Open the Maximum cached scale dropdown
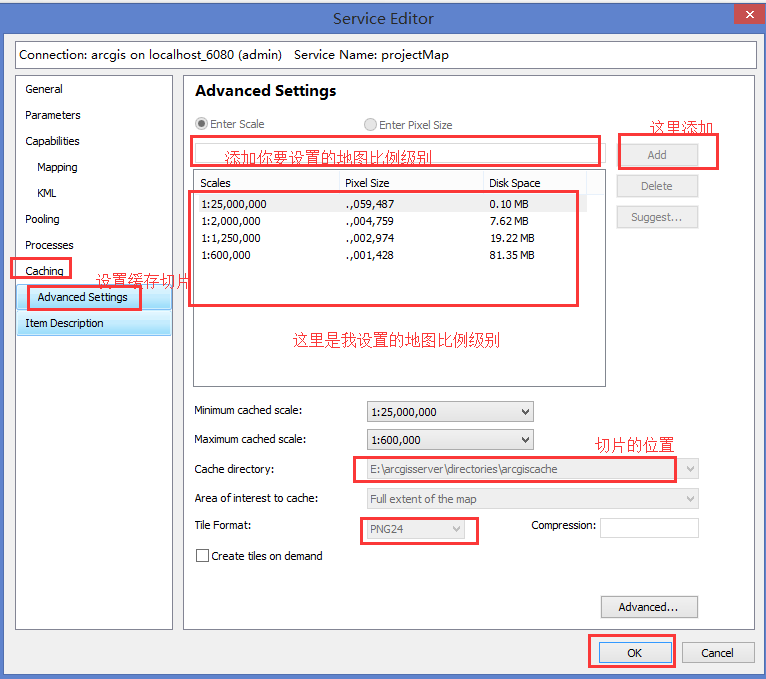Viewport: 766px width, 679px height. pos(450,440)
